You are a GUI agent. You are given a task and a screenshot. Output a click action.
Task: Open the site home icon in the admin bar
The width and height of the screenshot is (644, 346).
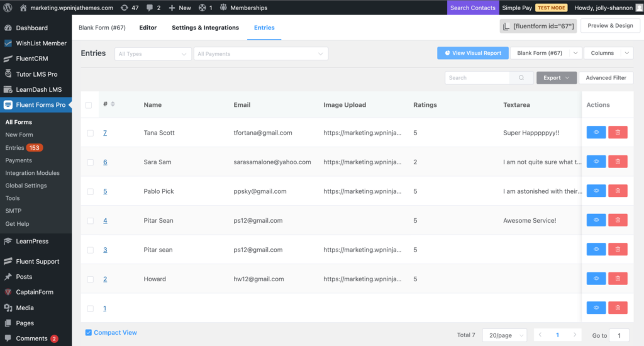pos(23,8)
